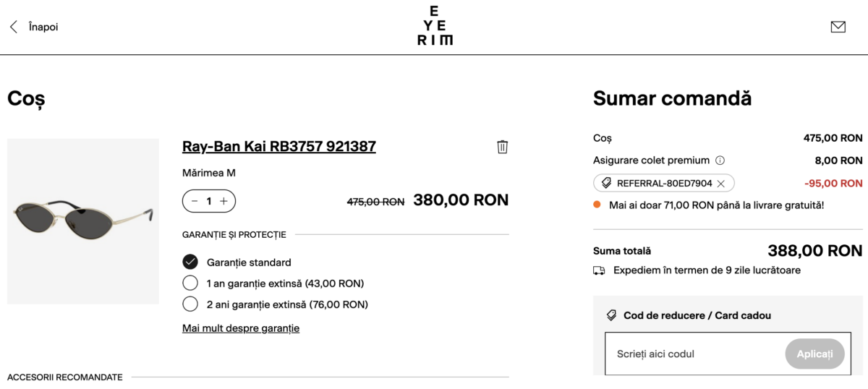Click the sunglasses product thumbnail
This screenshot has width=868, height=389.
(x=82, y=221)
